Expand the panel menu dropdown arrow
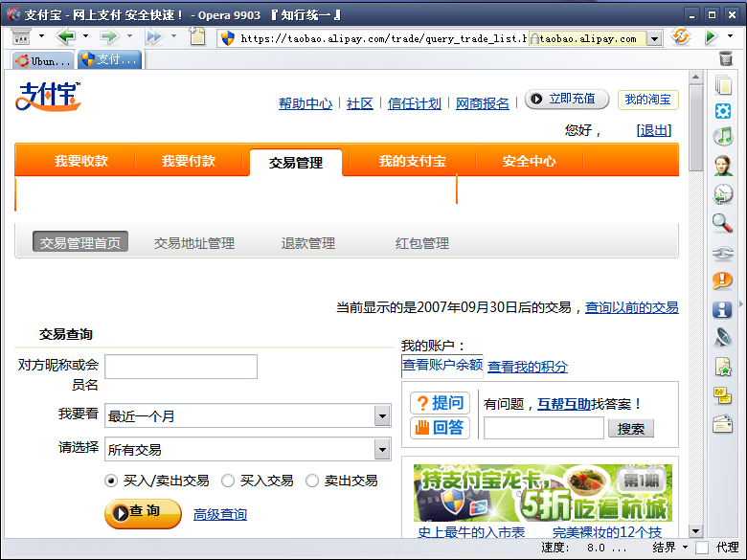 click(41, 36)
